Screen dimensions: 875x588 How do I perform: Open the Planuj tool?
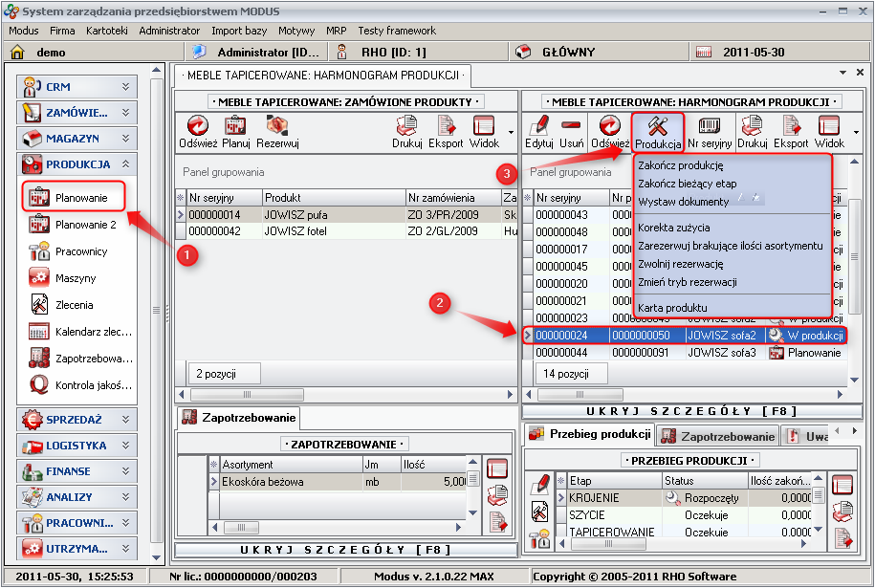pos(236,133)
